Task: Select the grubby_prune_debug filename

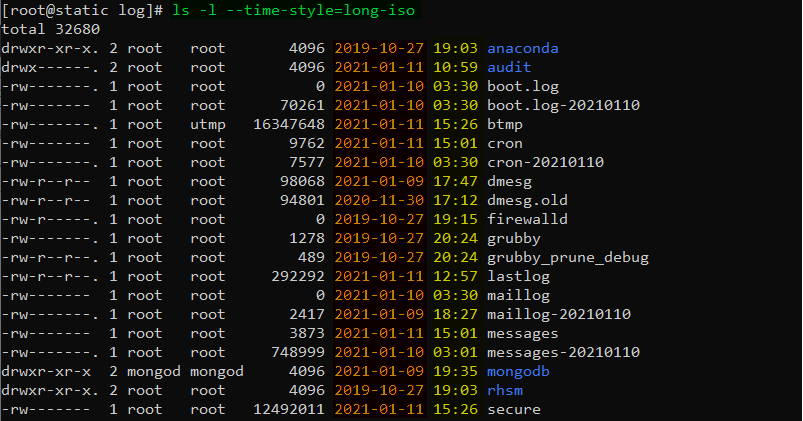Action: [x=568, y=258]
